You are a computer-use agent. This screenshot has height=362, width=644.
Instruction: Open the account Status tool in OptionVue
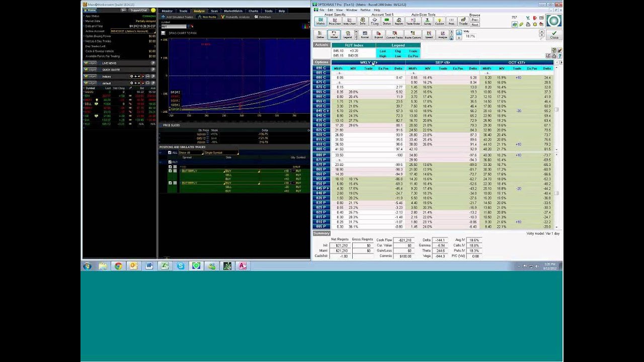[x=386, y=22]
